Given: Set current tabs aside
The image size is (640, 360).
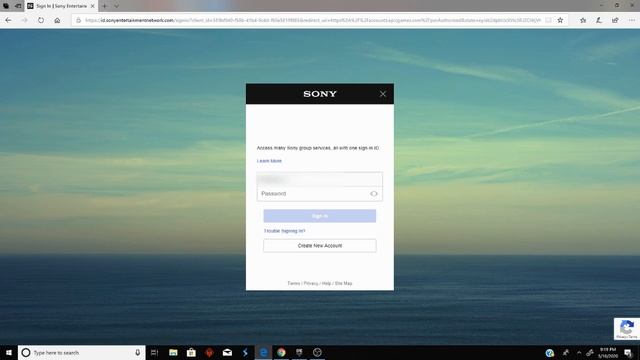Looking at the screenshot, I should click(x=18, y=6).
